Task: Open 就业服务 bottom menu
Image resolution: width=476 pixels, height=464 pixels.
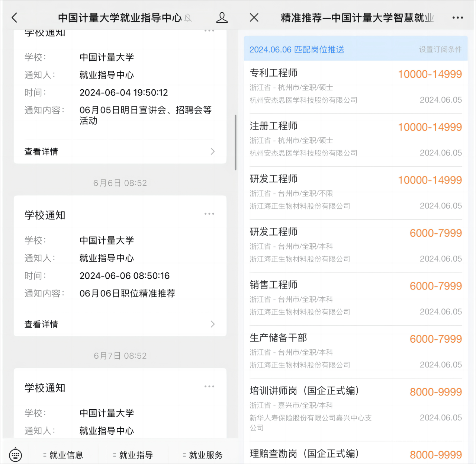Action: pos(203,455)
